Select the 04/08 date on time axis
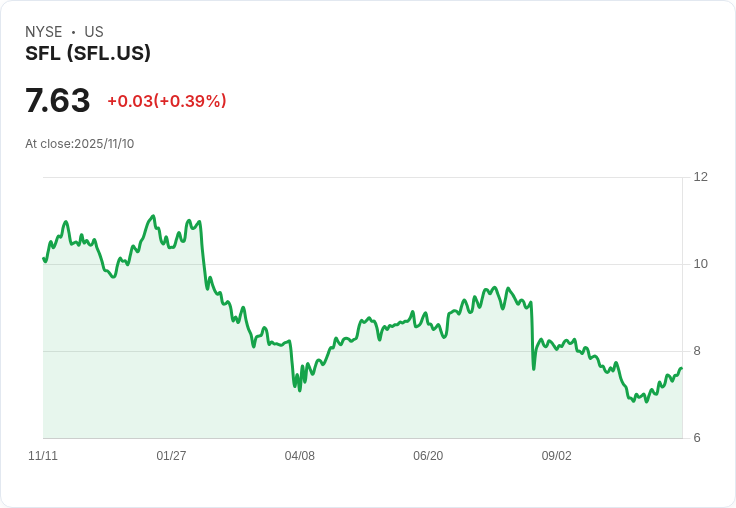This screenshot has width=736, height=508. point(300,456)
